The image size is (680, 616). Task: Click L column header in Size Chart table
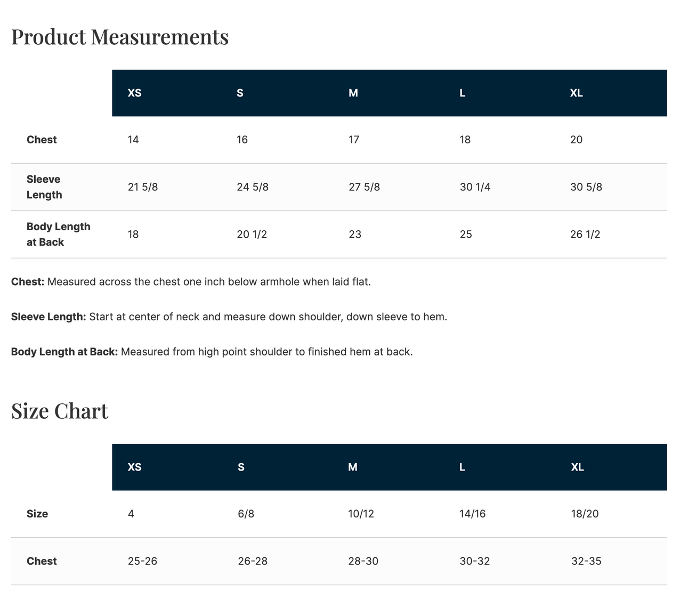(x=462, y=467)
